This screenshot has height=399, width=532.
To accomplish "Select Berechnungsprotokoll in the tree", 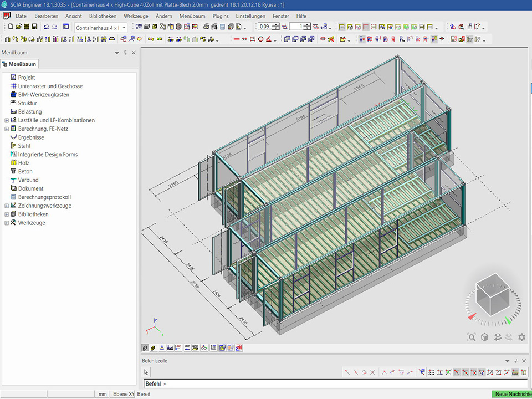I will (x=44, y=197).
